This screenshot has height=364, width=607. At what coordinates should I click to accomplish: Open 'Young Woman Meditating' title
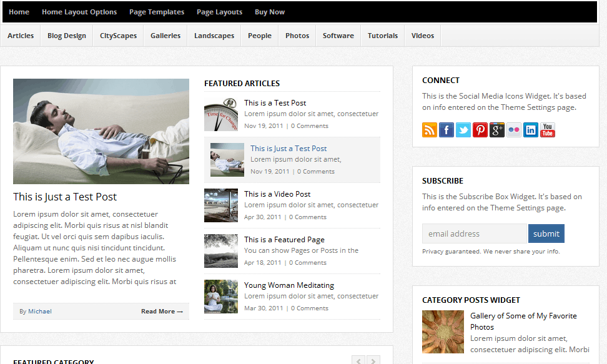(x=289, y=285)
